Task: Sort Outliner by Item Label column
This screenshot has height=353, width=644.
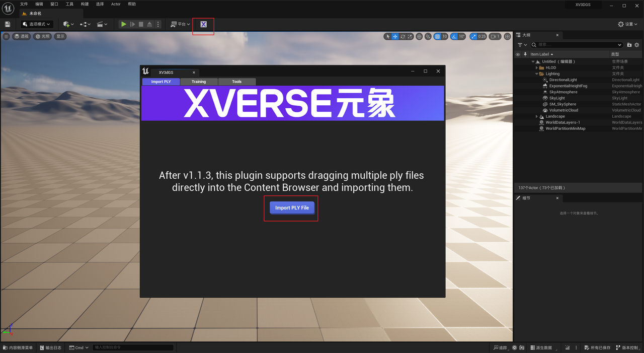Action: [541, 54]
